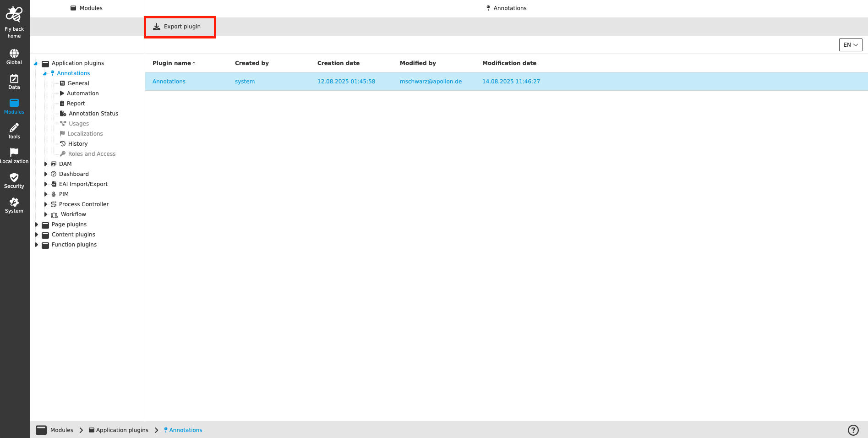The width and height of the screenshot is (868, 438).
Task: Sort the table by Plugin name
Action: point(171,63)
